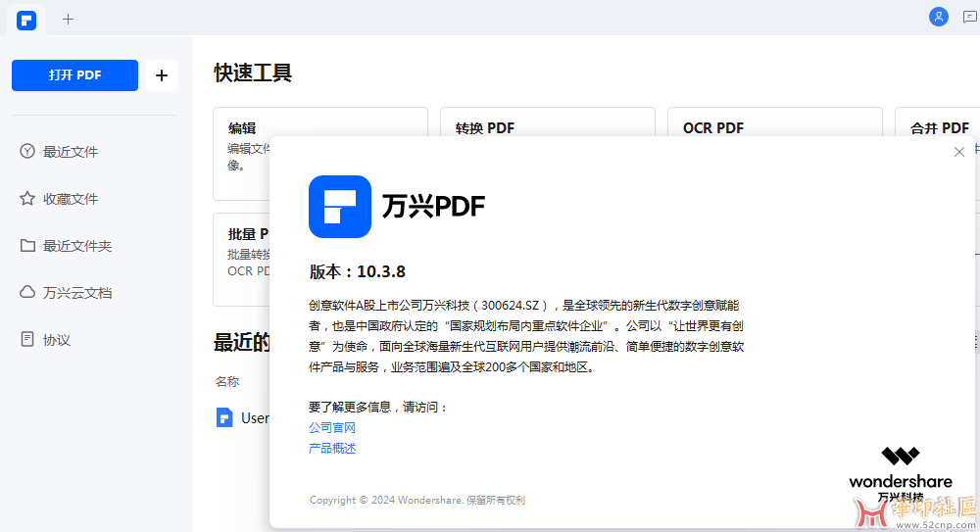
Task: Click the 快速工具 heading
Action: click(x=253, y=73)
